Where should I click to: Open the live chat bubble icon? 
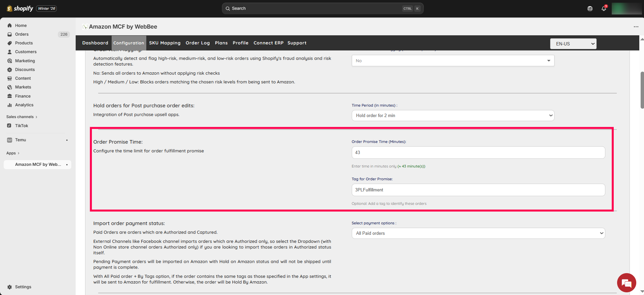[626, 283]
